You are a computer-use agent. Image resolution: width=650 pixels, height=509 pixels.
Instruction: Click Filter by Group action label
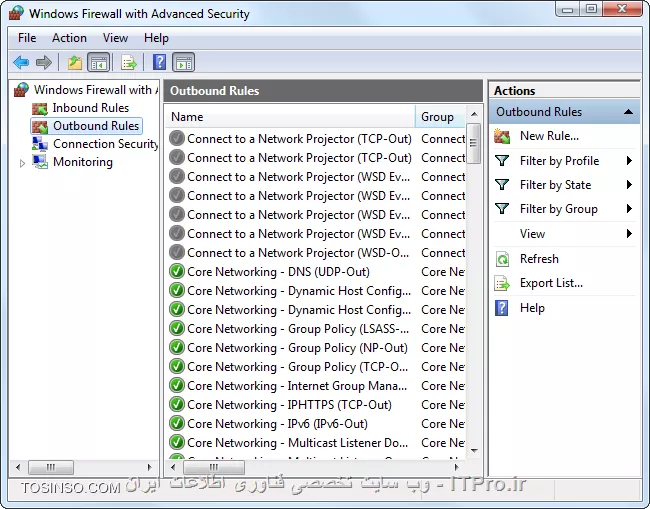coord(559,209)
